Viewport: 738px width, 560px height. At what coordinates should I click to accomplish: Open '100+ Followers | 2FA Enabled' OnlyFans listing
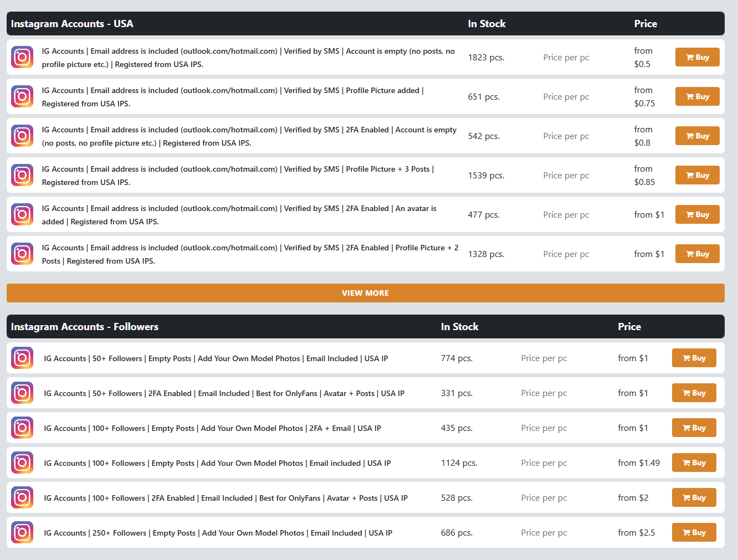(x=226, y=498)
